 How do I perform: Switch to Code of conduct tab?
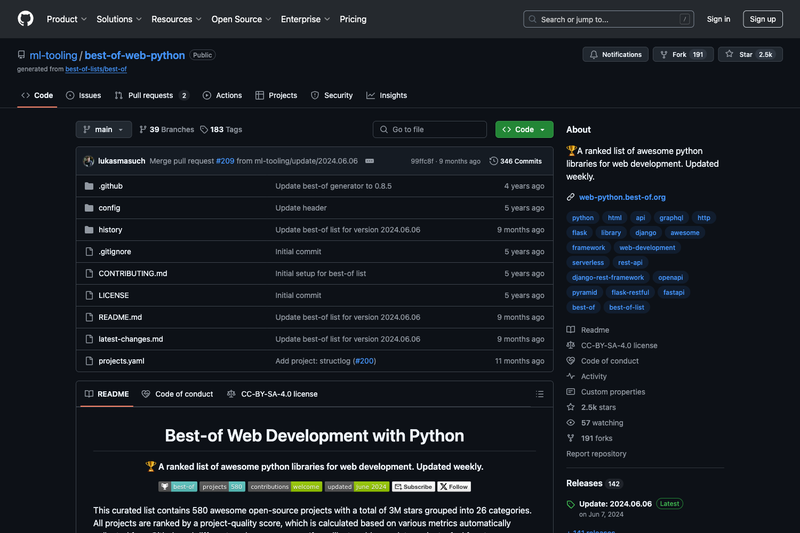click(178, 394)
